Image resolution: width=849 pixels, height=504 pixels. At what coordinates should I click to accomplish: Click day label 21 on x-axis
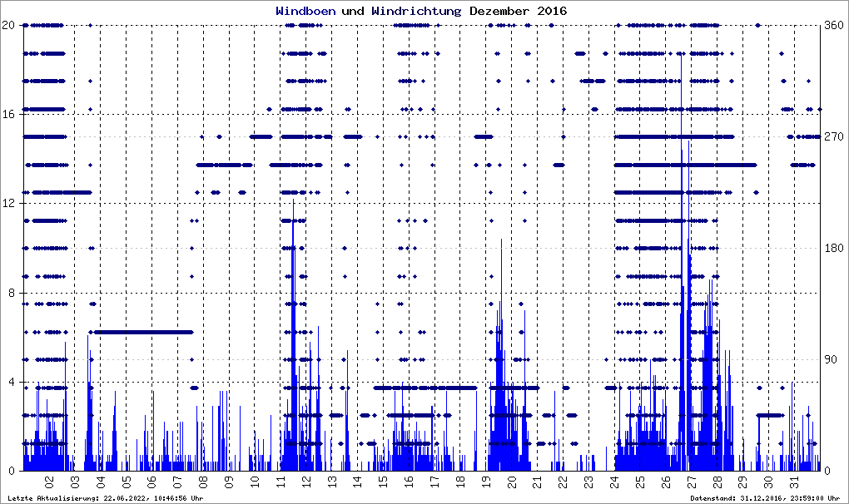point(538,481)
